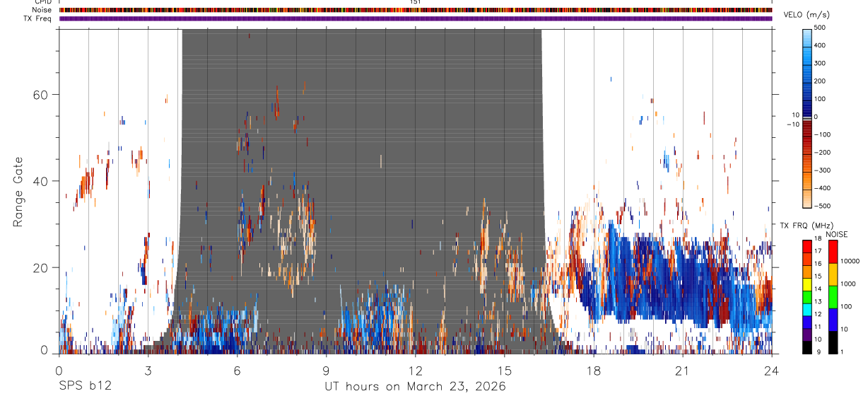This screenshot has height=401, width=868.
Task: Click the 'TX Freq' row label at top
Action: point(38,18)
